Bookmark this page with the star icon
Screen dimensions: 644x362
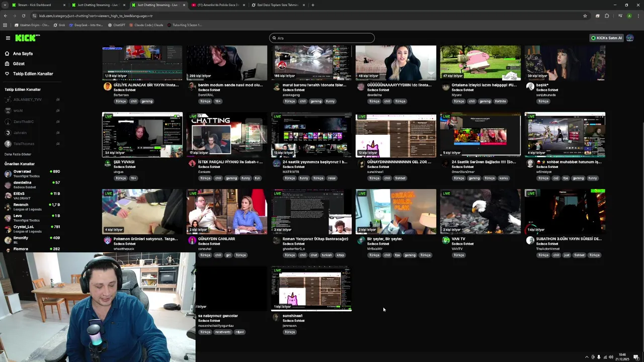pos(585,16)
